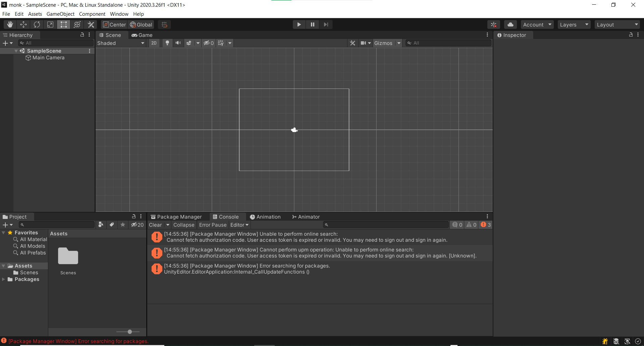Toggle console warnings filter
The height and width of the screenshot is (346, 644).
coord(471,225)
